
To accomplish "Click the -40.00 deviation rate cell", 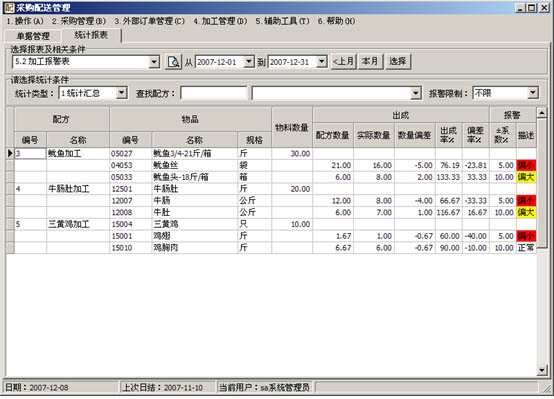I will [476, 236].
